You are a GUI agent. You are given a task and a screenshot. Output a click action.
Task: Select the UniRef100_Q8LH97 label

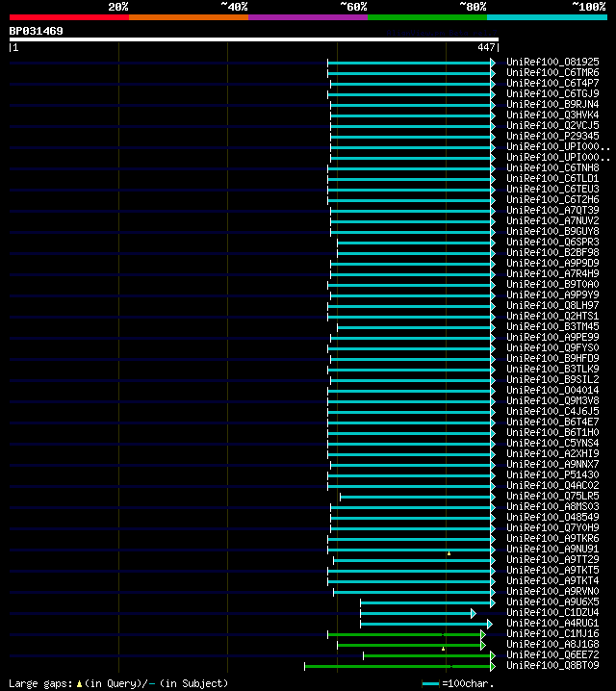pyautogui.click(x=552, y=305)
